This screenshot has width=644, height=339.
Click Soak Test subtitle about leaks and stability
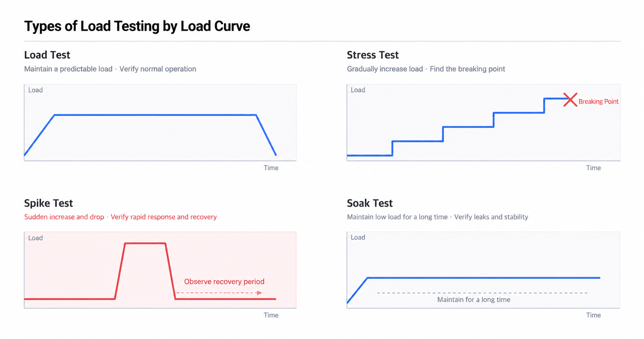[x=437, y=217]
